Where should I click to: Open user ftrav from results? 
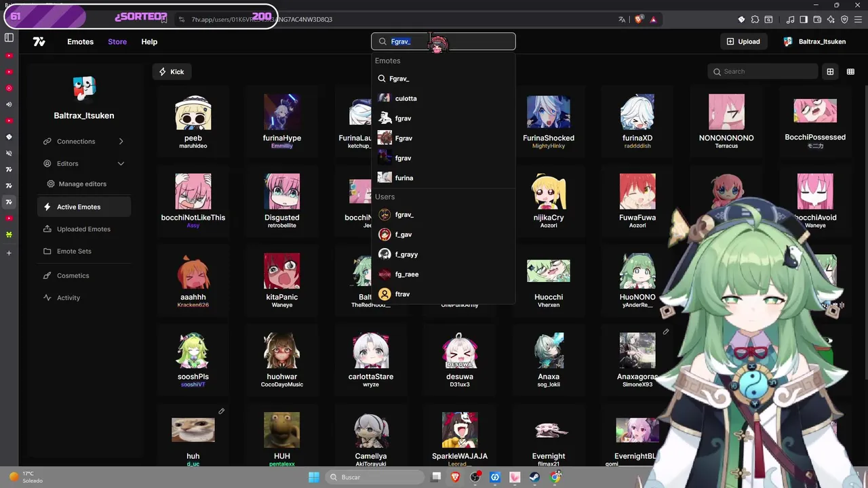tap(443, 294)
